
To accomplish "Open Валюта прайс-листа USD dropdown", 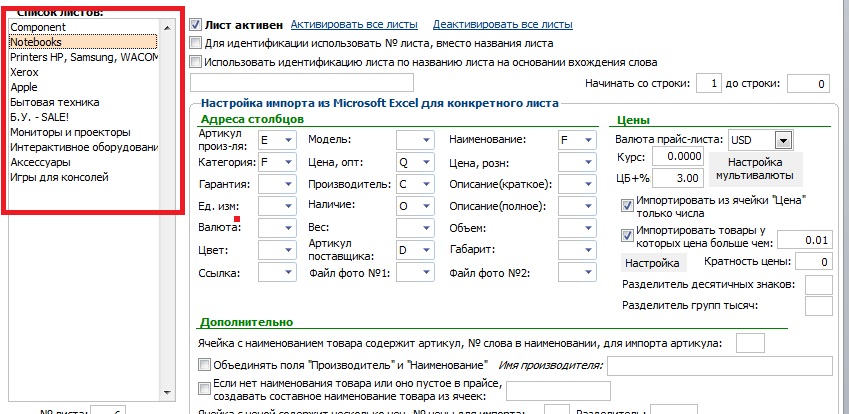I will click(x=782, y=140).
